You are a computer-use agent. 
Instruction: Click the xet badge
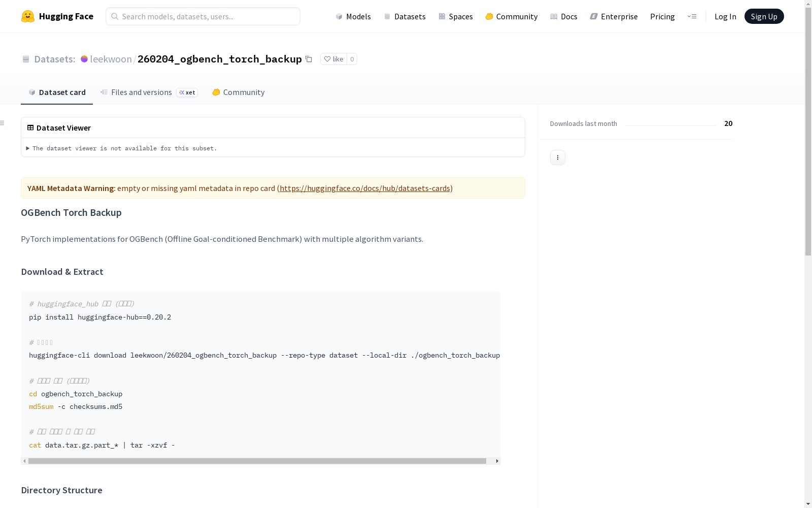(x=187, y=92)
